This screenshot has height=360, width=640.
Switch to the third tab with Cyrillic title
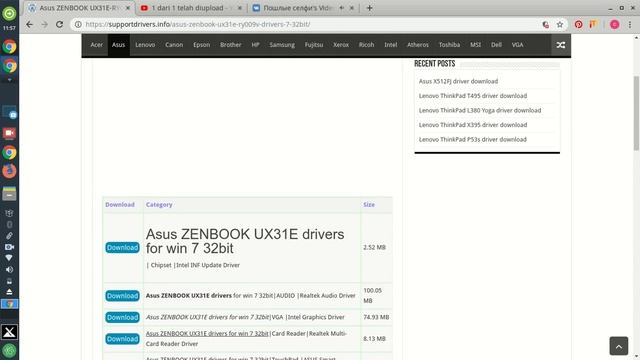point(303,8)
